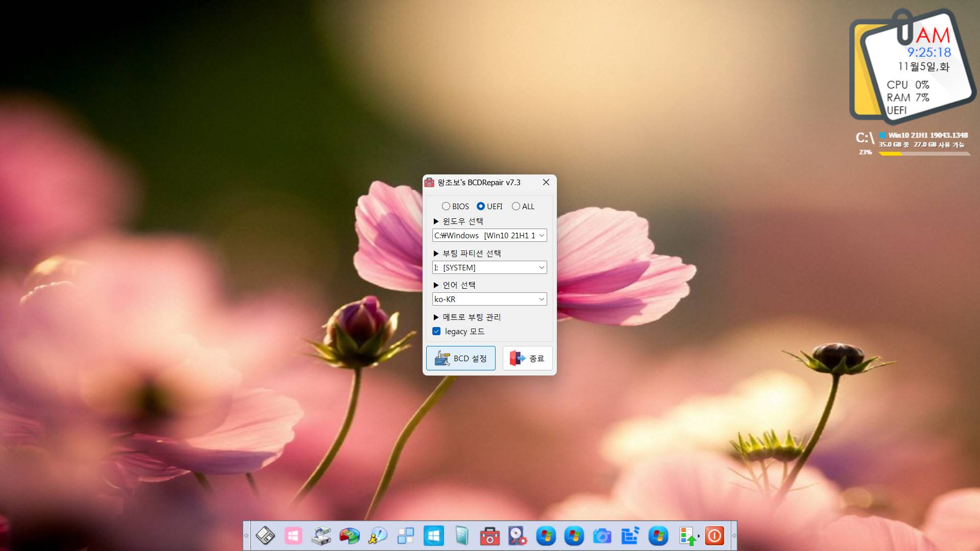Click the blue stacked blocks dock icon
980x551 pixels.
pos(630,536)
